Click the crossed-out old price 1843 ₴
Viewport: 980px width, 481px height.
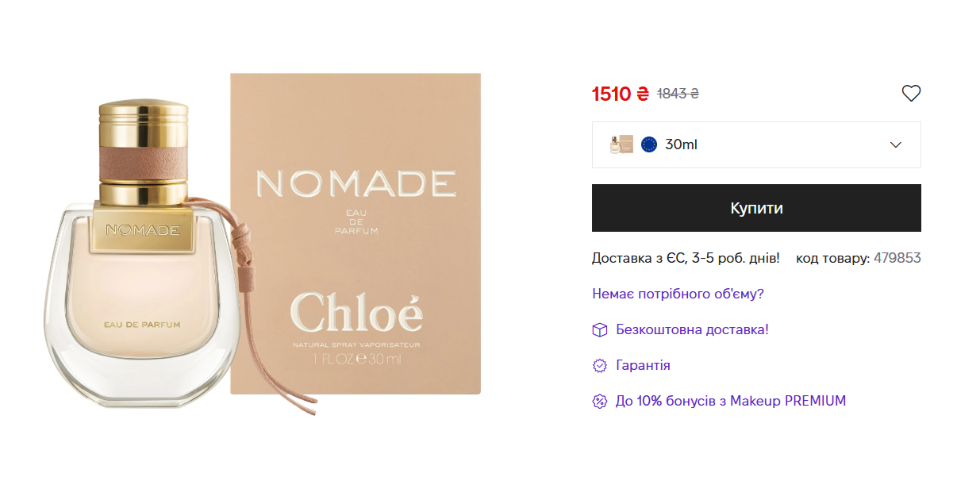(678, 94)
